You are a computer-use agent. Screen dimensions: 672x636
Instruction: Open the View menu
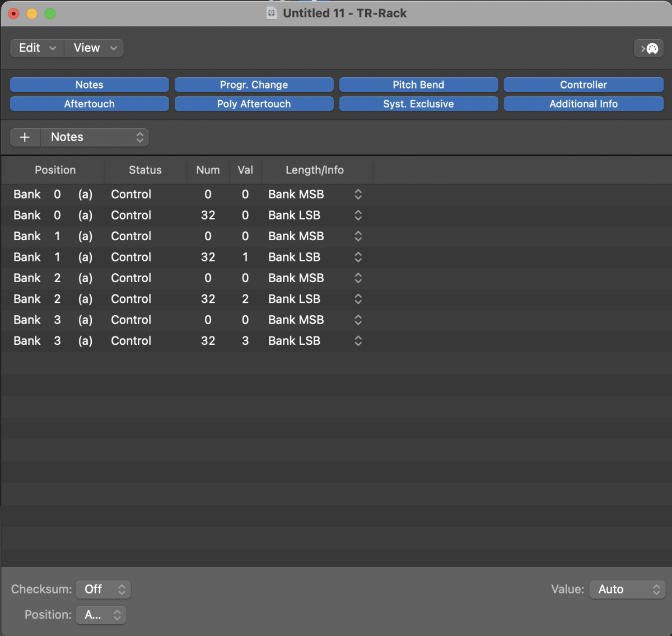[94, 48]
